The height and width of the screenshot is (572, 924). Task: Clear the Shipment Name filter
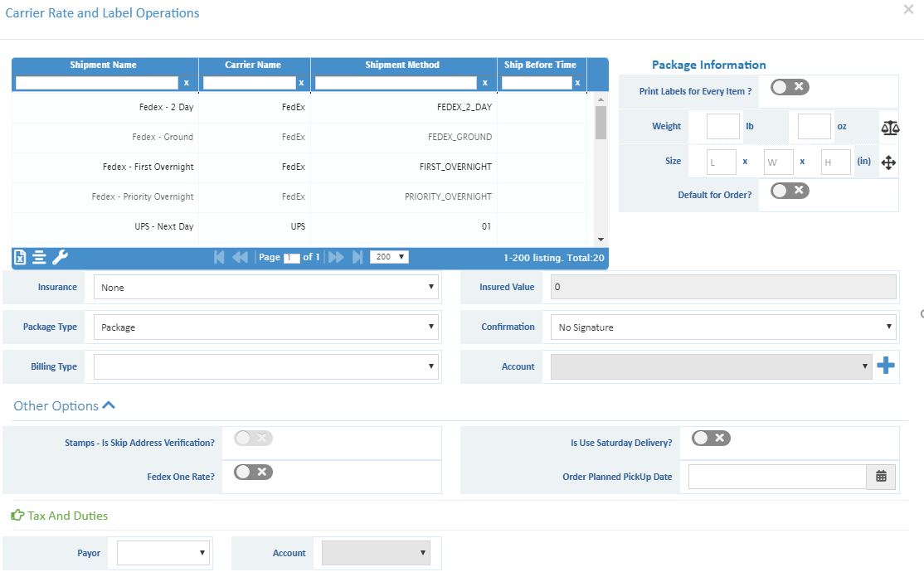(x=187, y=83)
